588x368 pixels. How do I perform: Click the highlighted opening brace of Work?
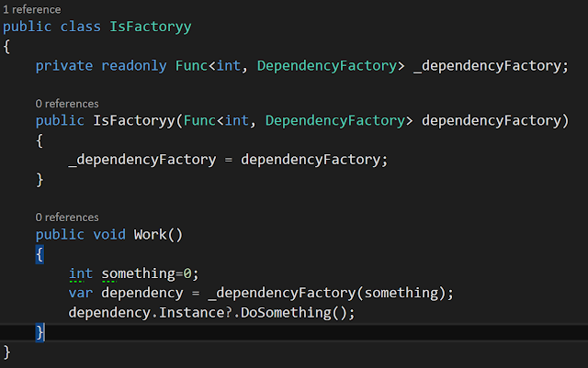point(40,254)
